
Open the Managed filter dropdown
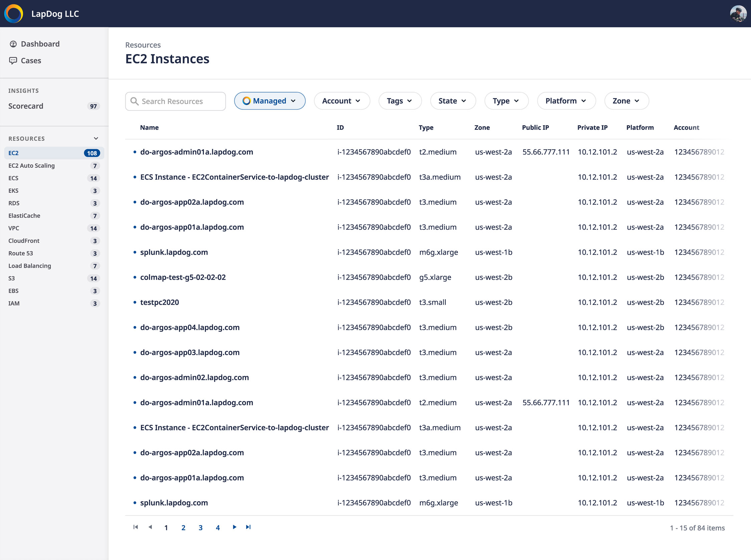point(270,101)
